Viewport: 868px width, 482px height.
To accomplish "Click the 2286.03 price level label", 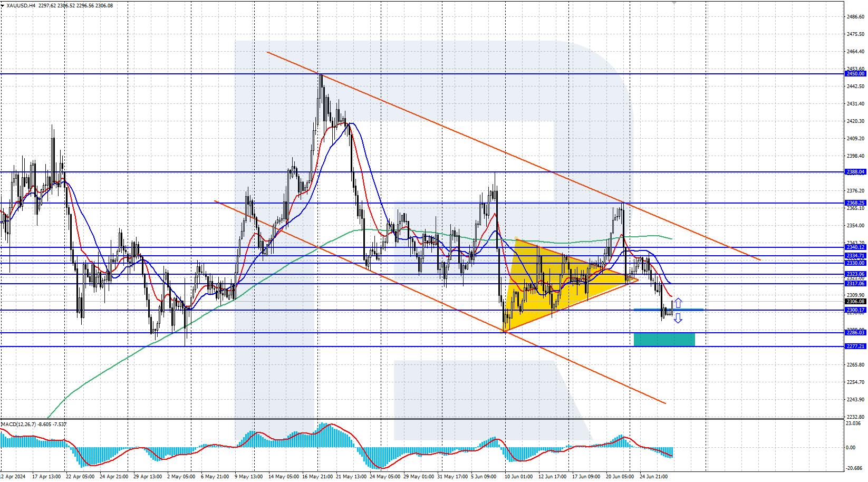I will (855, 333).
